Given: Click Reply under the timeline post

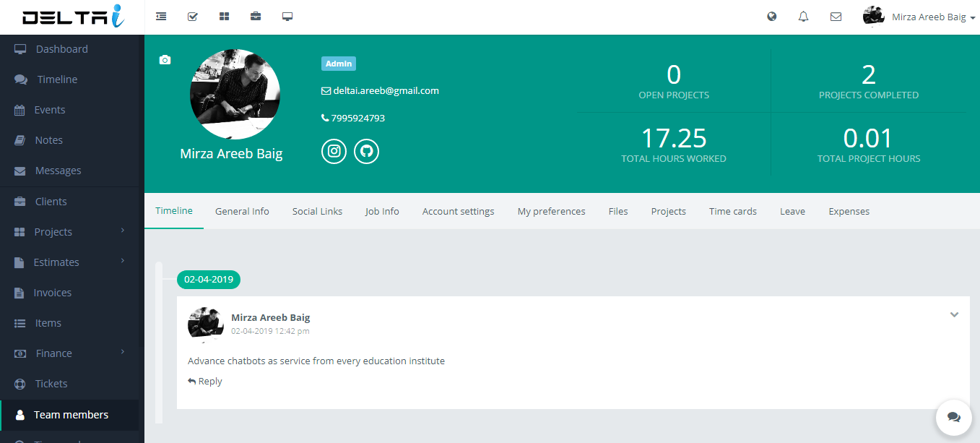Looking at the screenshot, I should tap(205, 381).
